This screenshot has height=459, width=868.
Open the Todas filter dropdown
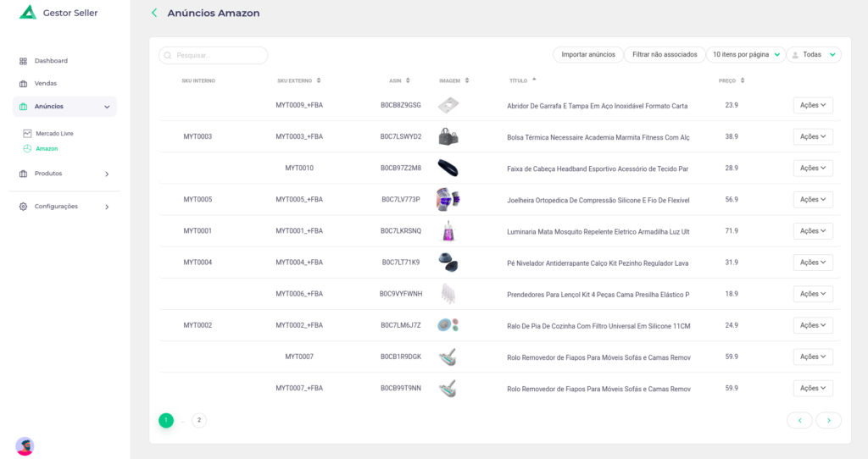[813, 54]
